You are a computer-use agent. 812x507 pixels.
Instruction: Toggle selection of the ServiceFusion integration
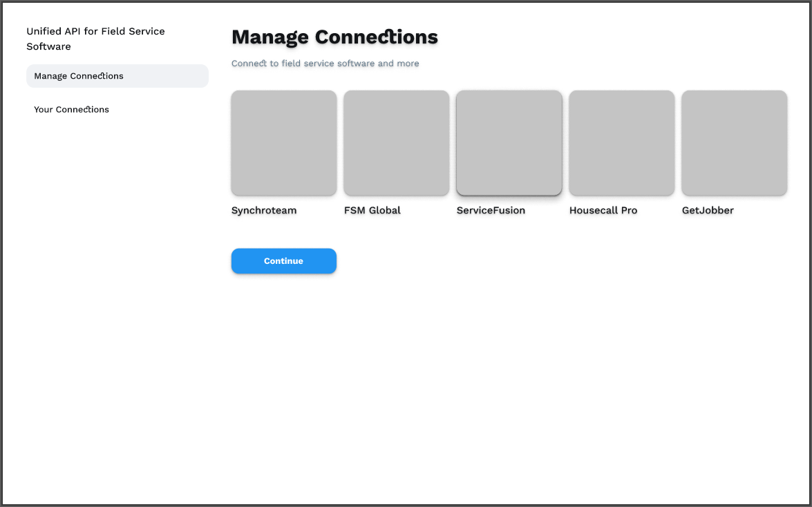(x=509, y=142)
